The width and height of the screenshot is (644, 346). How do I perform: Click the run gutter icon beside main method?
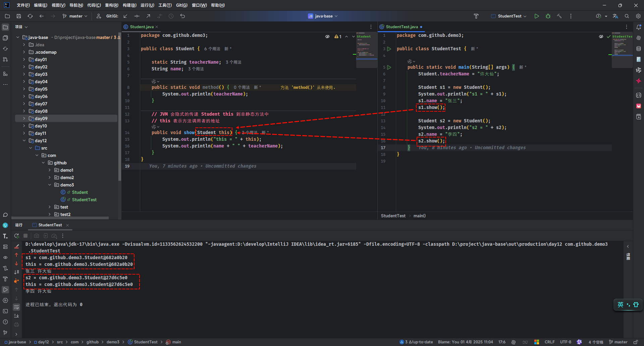click(x=389, y=67)
